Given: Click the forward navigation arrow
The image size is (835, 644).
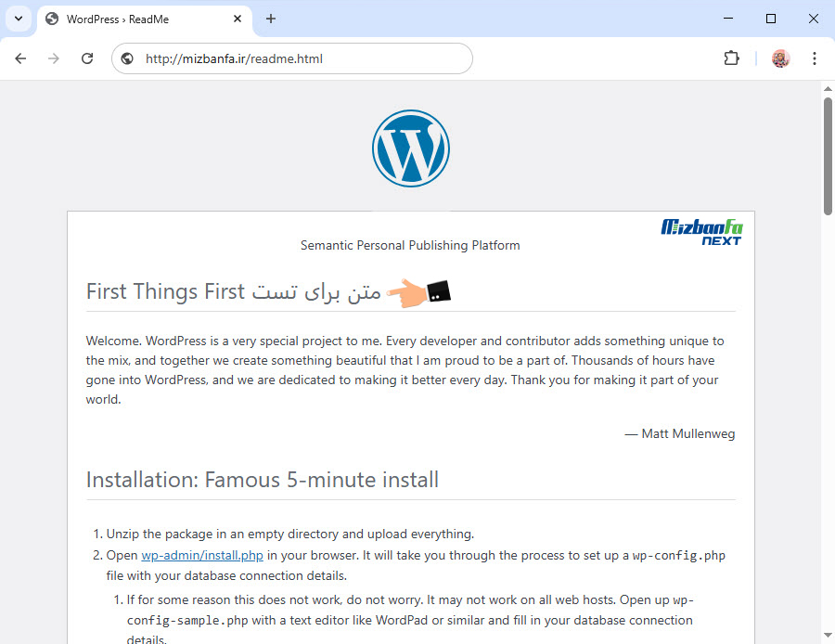Looking at the screenshot, I should coord(54,58).
